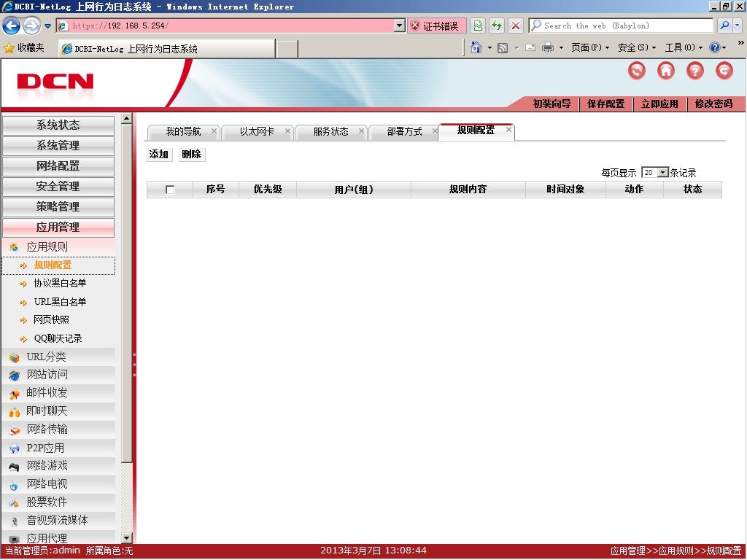Click the IE home toolbar icon

point(476,47)
